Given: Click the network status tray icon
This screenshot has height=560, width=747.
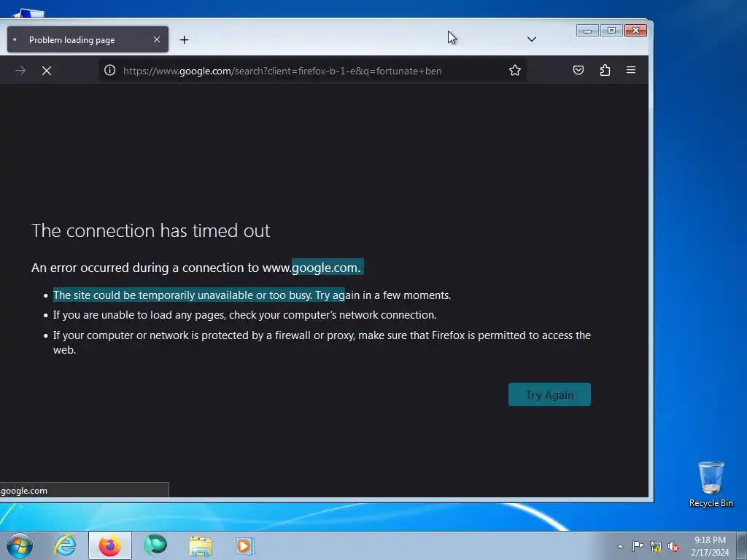Looking at the screenshot, I should [x=656, y=547].
